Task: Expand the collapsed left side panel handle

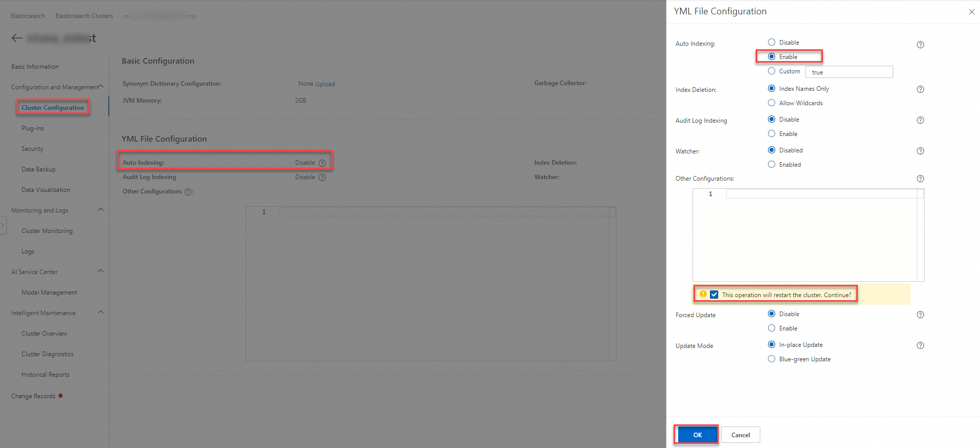Action: click(3, 225)
